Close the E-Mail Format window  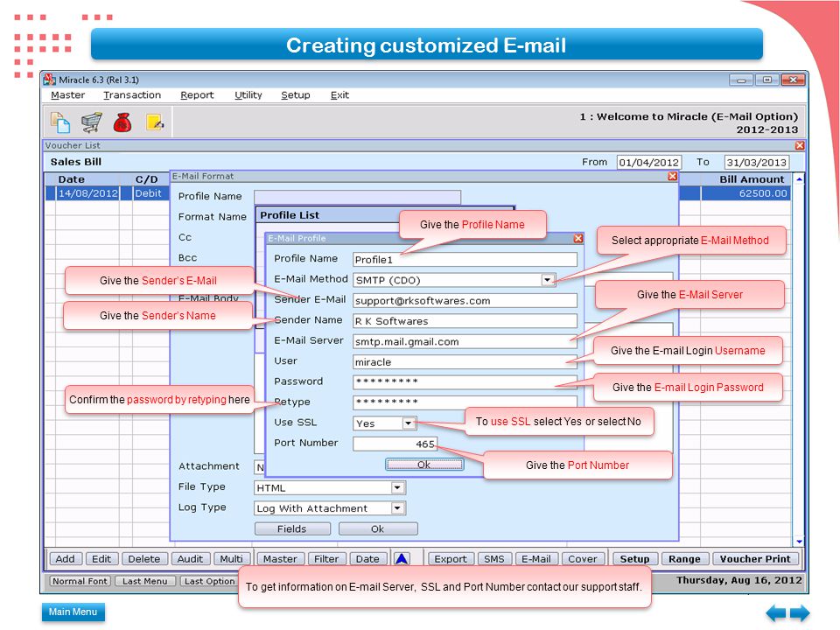[x=673, y=176]
